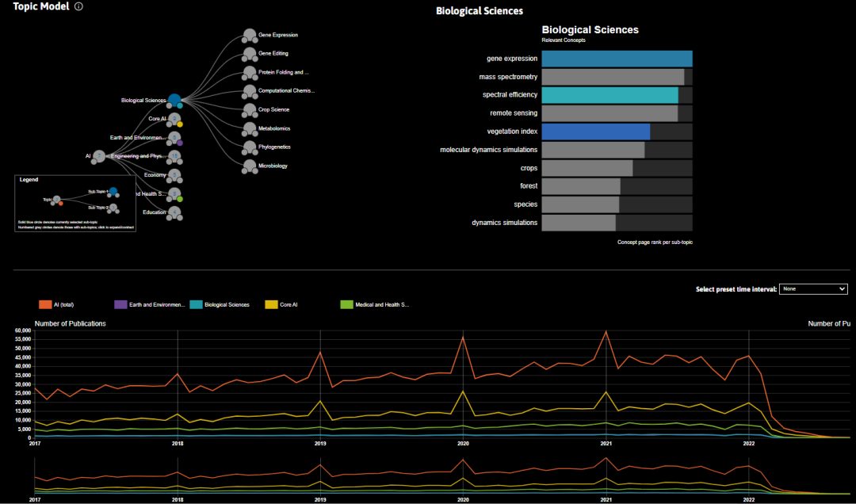Click the 'Number of Publications' axis title
This screenshot has height=504, width=856.
pos(70,324)
